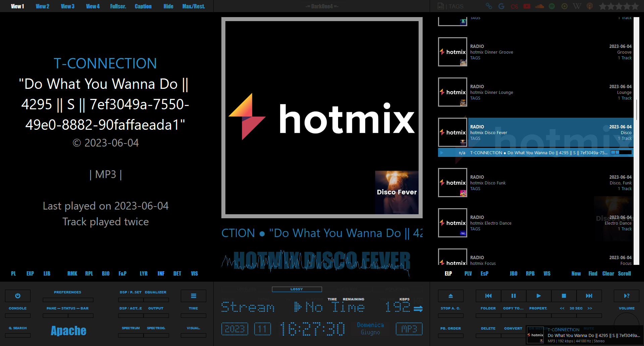Toggle the Spectrog. view button

click(x=156, y=328)
